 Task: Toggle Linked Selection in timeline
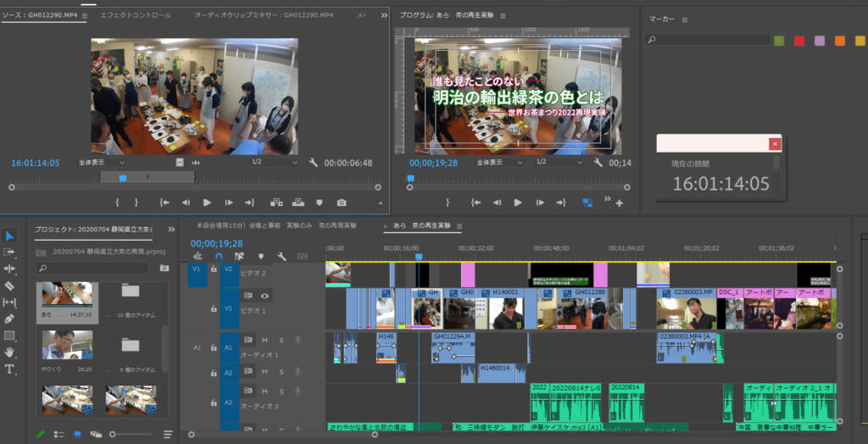pyautogui.click(x=239, y=257)
